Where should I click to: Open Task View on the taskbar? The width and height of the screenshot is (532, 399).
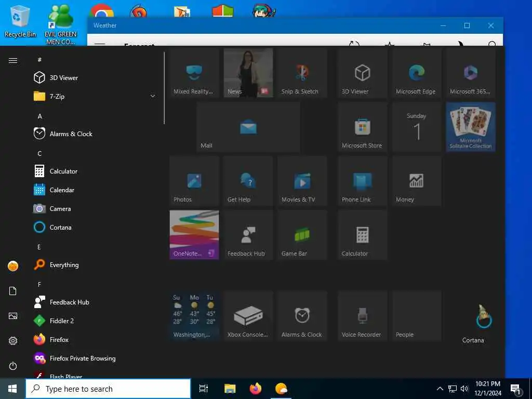tap(204, 389)
